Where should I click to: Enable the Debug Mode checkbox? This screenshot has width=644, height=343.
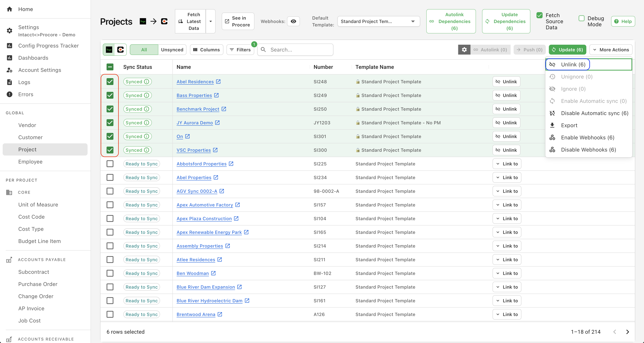pos(582,18)
